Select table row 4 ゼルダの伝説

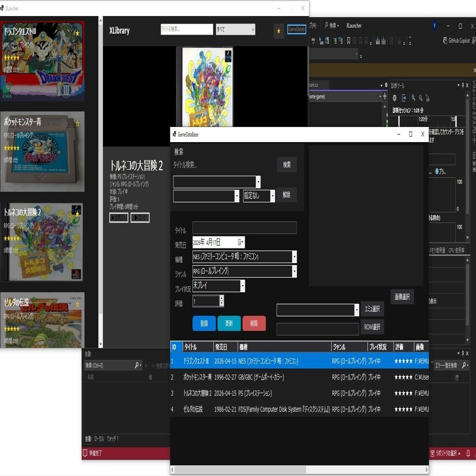click(x=299, y=409)
